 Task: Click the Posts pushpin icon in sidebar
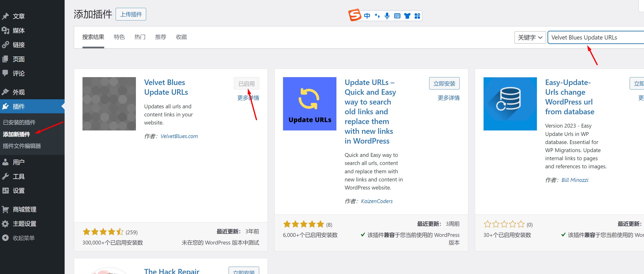(5, 16)
